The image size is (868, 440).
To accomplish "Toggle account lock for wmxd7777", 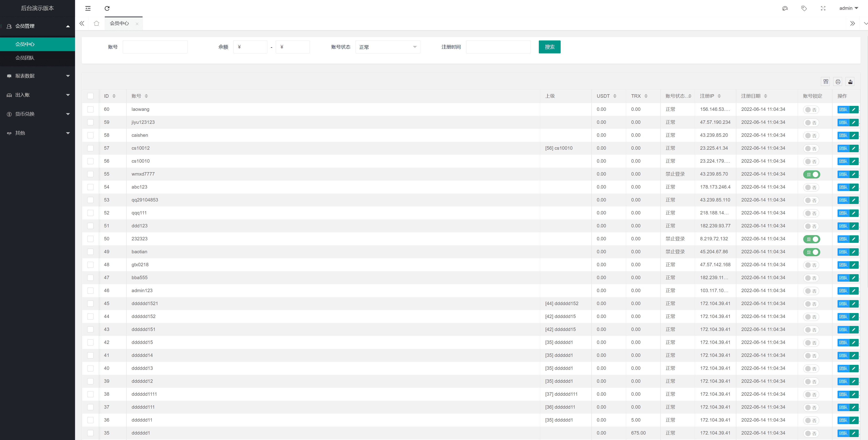I will pyautogui.click(x=811, y=174).
